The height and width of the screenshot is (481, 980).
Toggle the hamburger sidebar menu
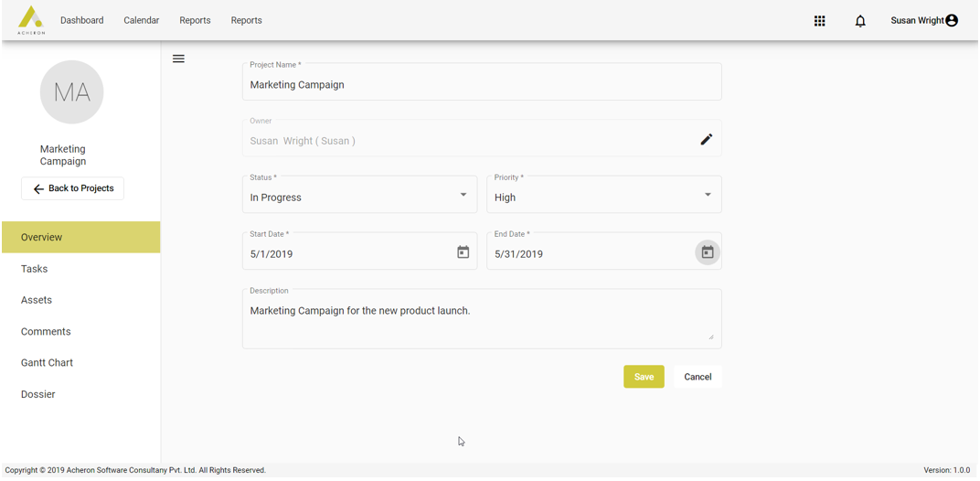pos(178,59)
